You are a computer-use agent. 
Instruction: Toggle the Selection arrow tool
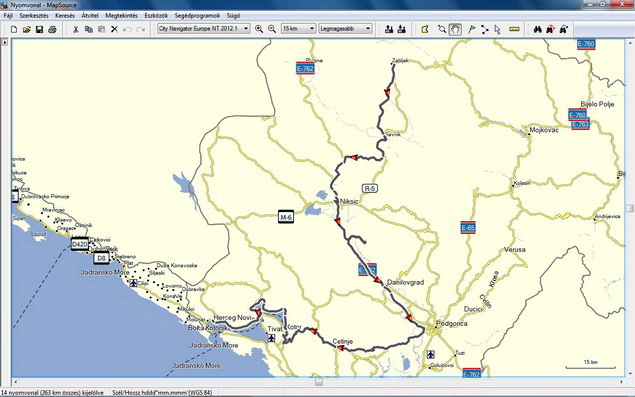click(498, 29)
